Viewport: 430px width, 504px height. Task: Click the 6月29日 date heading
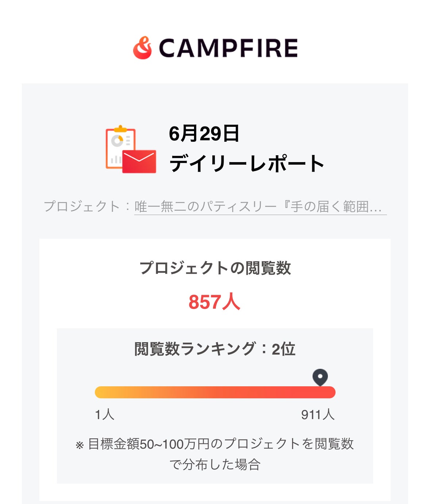204,133
